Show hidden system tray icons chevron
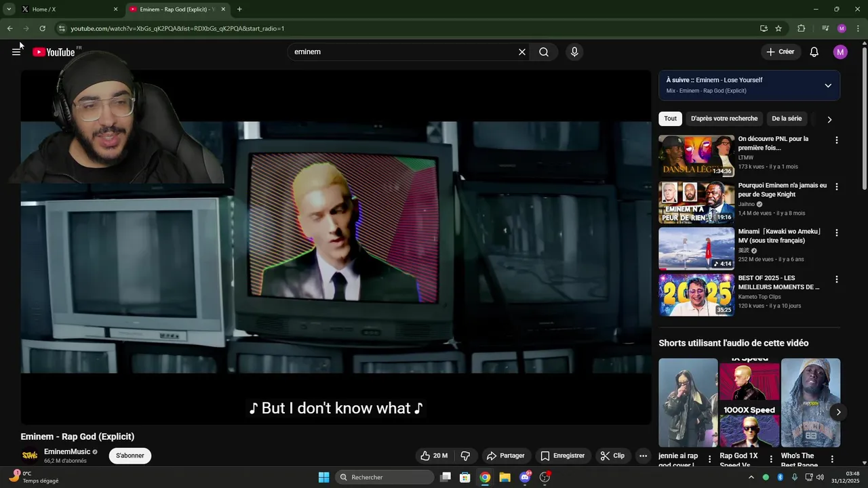This screenshot has width=868, height=488. (751, 477)
